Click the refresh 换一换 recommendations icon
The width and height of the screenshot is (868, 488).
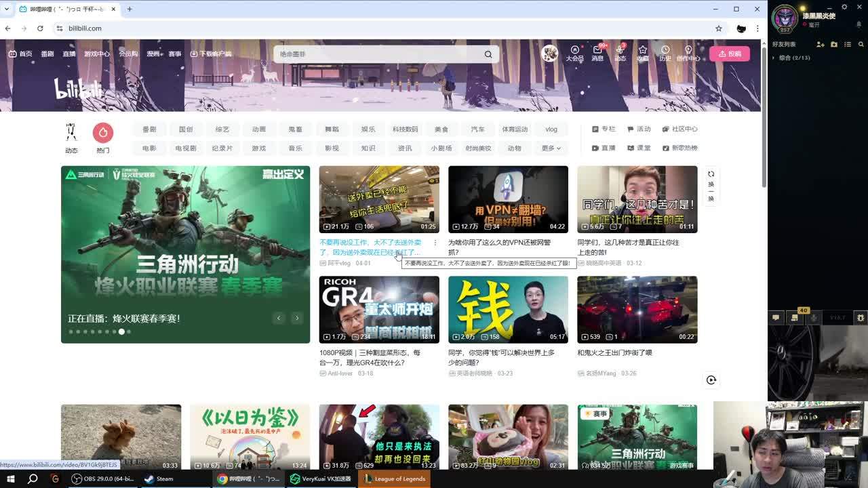(711, 174)
